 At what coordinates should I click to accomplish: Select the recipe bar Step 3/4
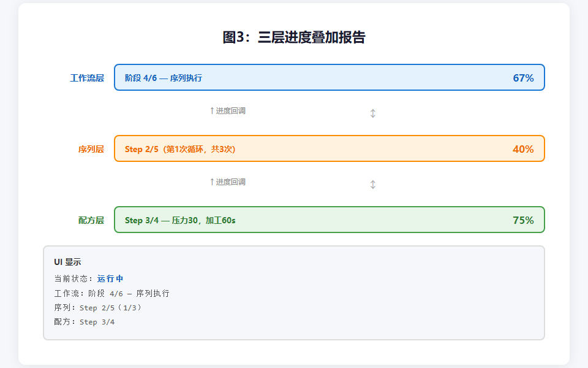330,220
